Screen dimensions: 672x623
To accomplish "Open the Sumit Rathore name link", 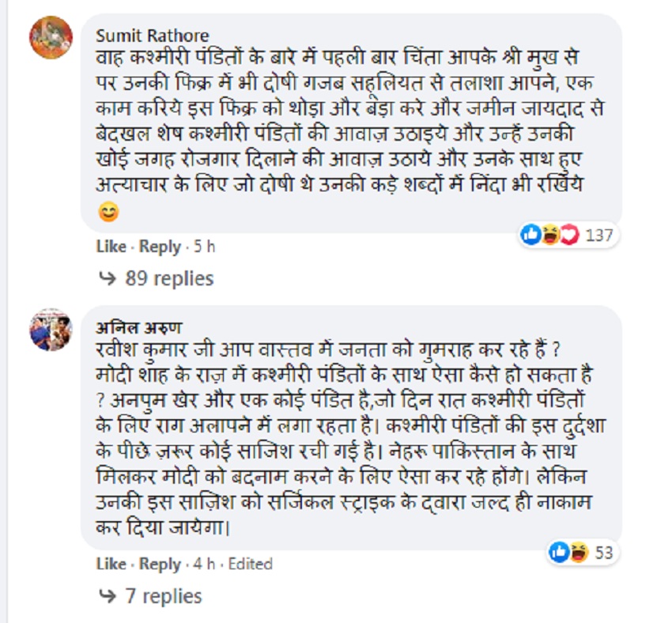I will click(x=152, y=36).
